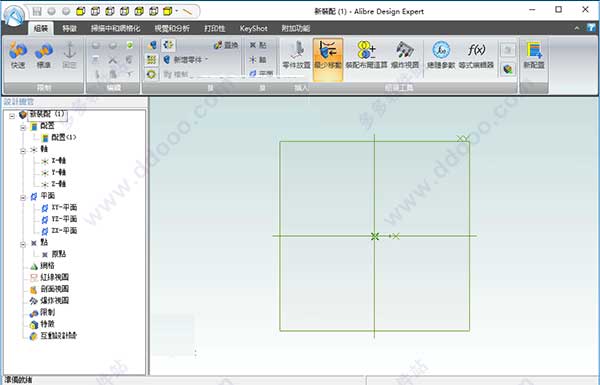Collapse the 平面 tree node expander
This screenshot has width=600, height=385.
(23, 197)
